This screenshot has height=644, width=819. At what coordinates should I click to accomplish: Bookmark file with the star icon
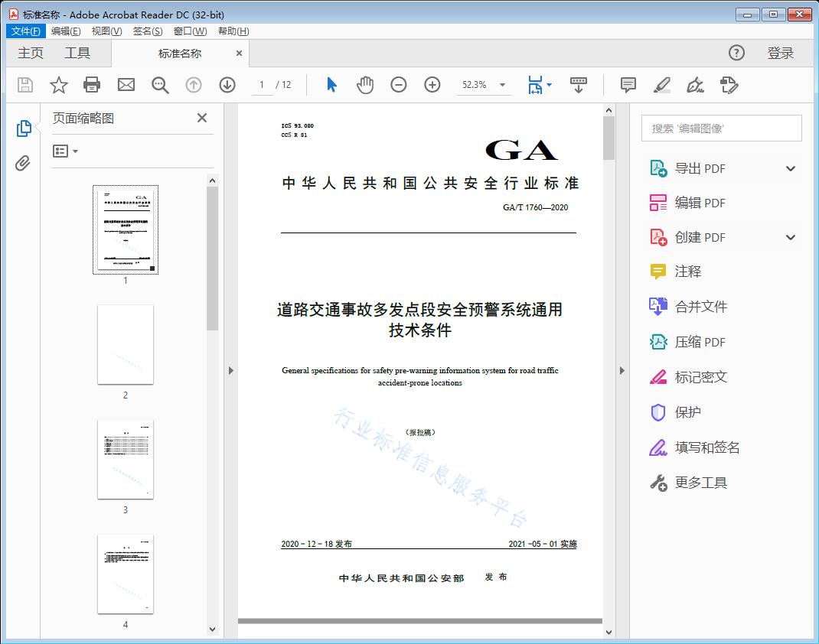(59, 85)
